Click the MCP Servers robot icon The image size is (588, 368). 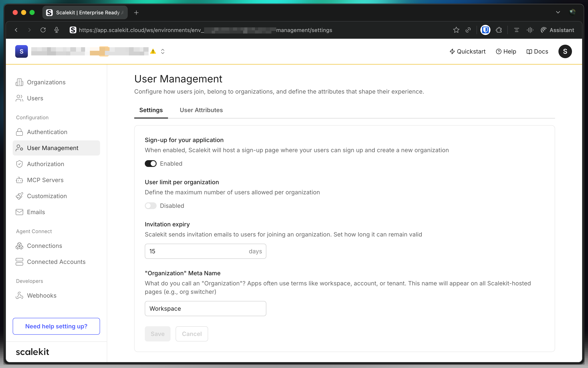[x=19, y=180]
